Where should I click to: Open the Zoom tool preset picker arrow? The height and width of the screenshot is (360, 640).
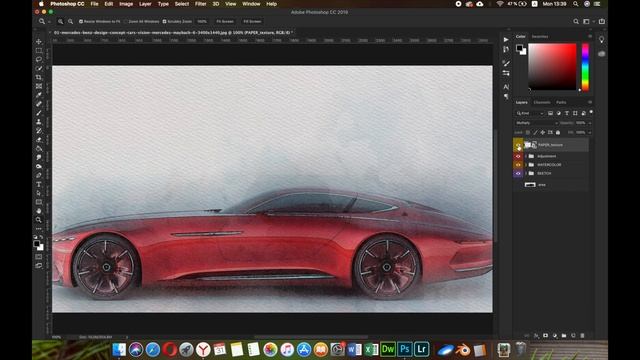click(x=49, y=21)
